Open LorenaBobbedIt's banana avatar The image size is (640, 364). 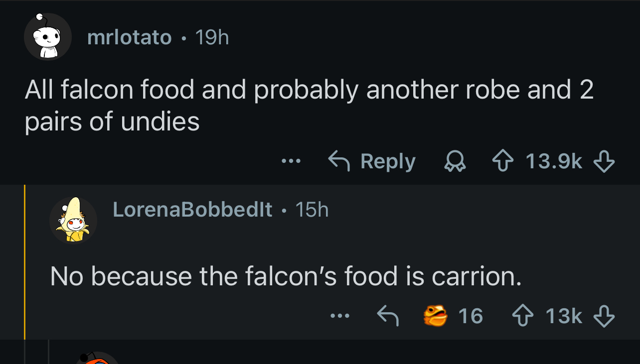[73, 220]
